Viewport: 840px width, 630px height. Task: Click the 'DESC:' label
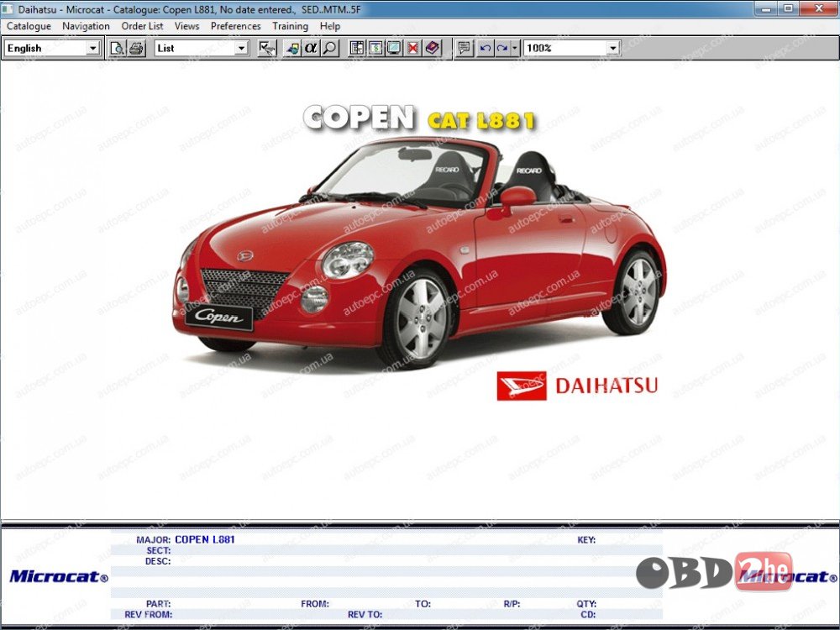coord(158,561)
